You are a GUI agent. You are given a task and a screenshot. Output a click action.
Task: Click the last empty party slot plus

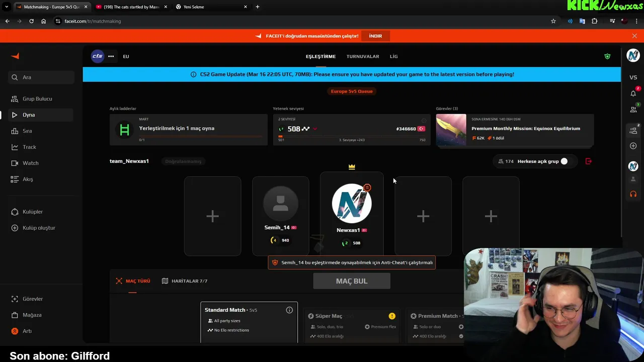[491, 216]
